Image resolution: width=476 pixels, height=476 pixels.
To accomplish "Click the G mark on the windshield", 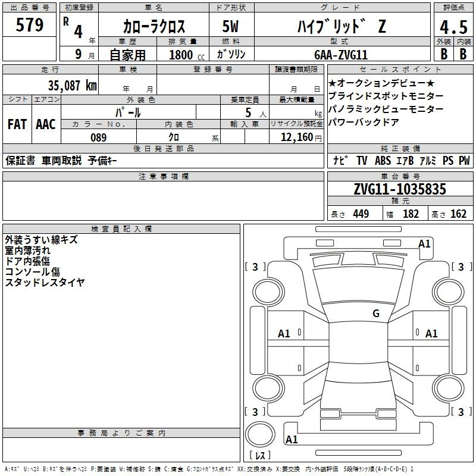I will [x=376, y=314].
